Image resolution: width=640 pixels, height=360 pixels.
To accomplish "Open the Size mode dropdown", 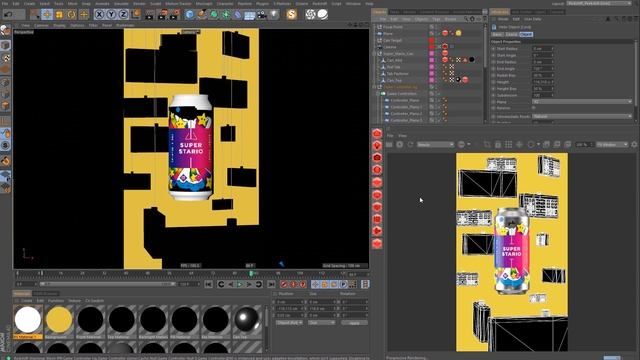I will click(321, 323).
